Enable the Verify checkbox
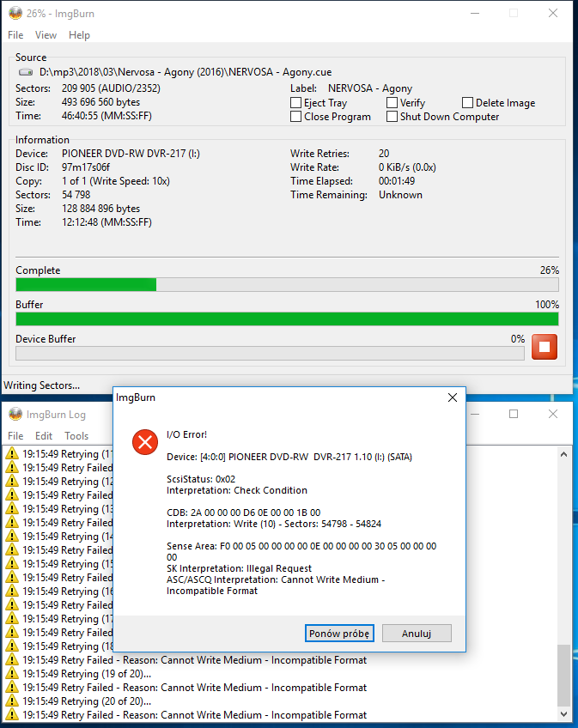Screen dimensions: 578x728 392,103
